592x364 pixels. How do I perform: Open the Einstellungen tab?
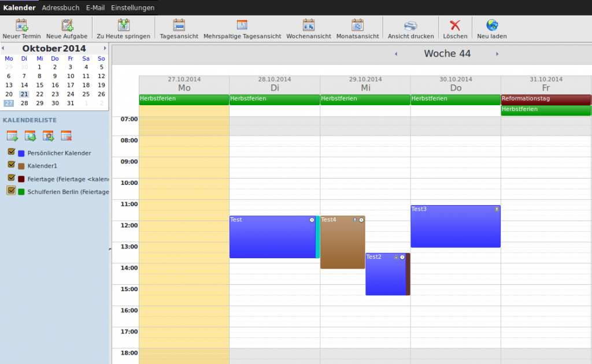(x=132, y=8)
